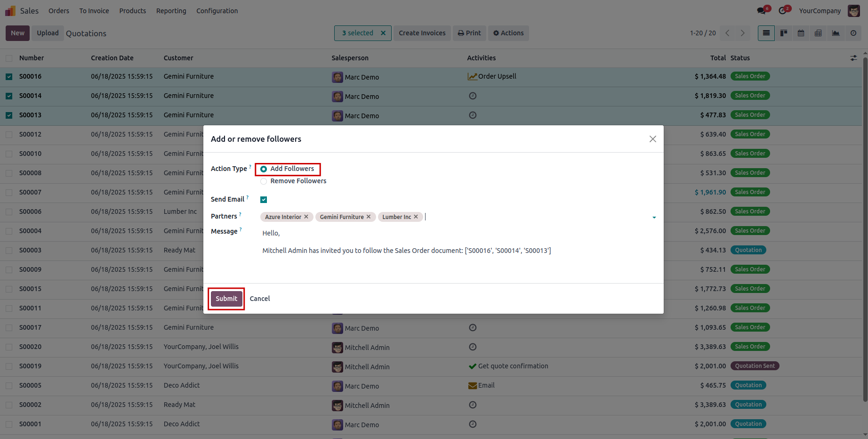Clear the 3 selected records

coord(383,33)
